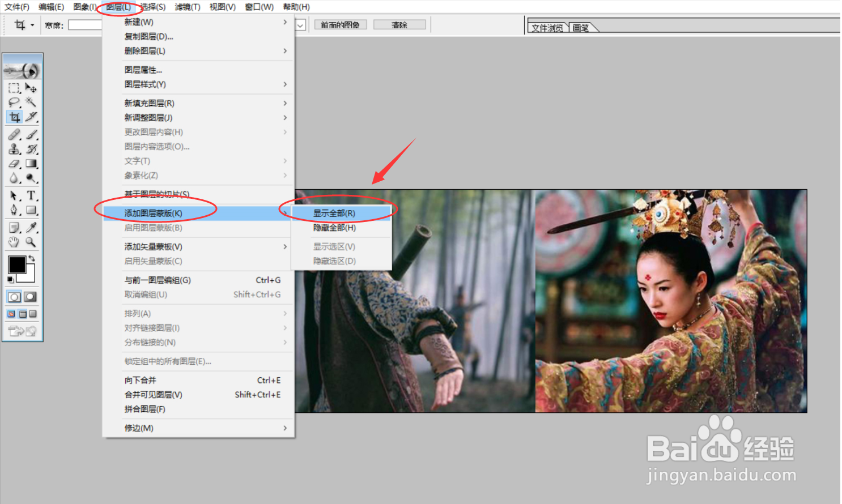Enable Full Screen mode
The height and width of the screenshot is (504, 842).
33,314
